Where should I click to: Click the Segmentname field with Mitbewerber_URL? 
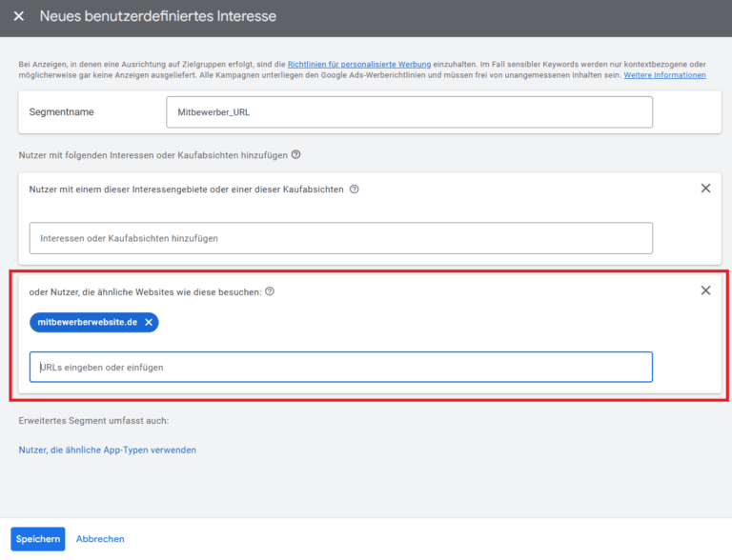[409, 112]
